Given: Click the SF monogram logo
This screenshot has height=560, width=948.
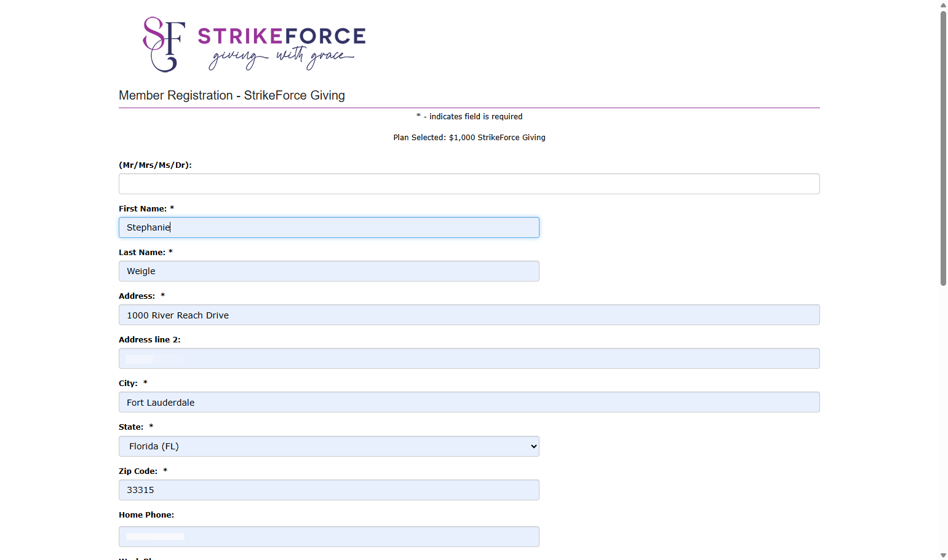Looking at the screenshot, I should point(164,44).
